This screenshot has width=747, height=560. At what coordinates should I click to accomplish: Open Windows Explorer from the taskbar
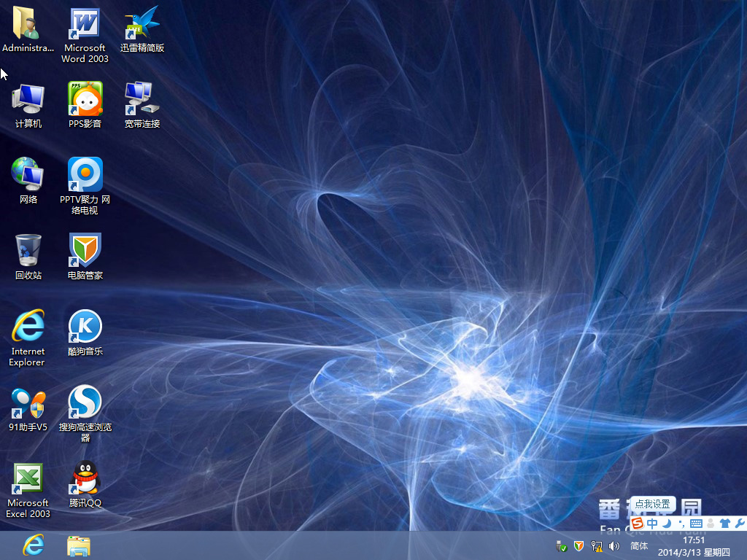[78, 545]
